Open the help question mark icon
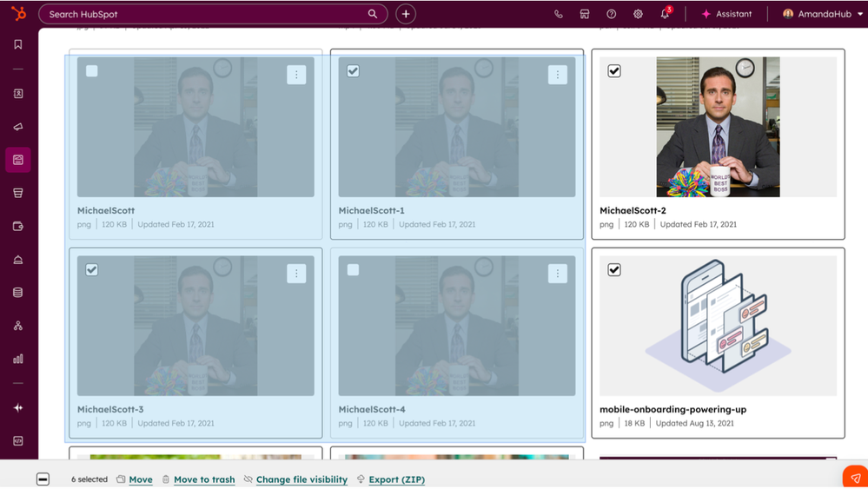This screenshot has width=868, height=489. (x=611, y=15)
